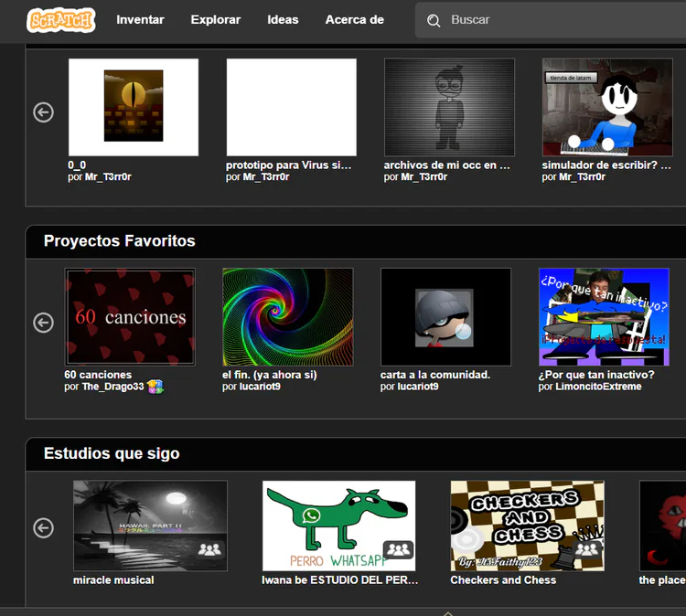This screenshot has width=686, height=616.
Task: Open the 60 canciones thumbnail
Action: (130, 317)
